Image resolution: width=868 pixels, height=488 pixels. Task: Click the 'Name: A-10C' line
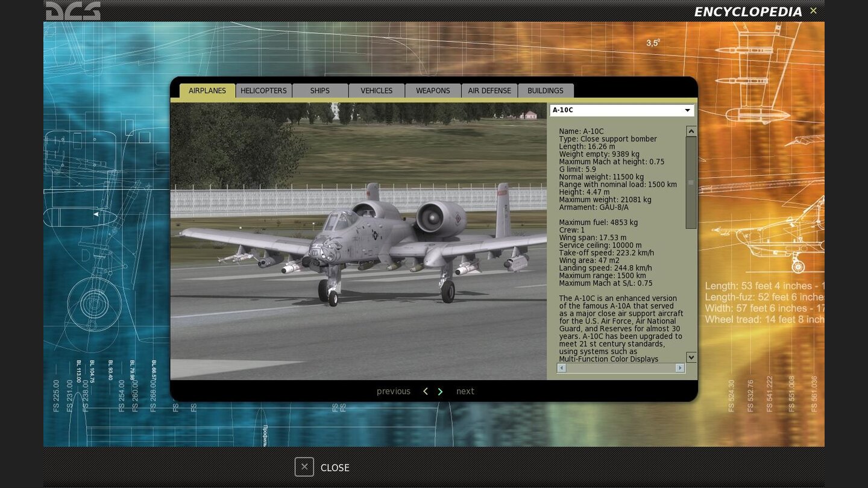pos(581,131)
